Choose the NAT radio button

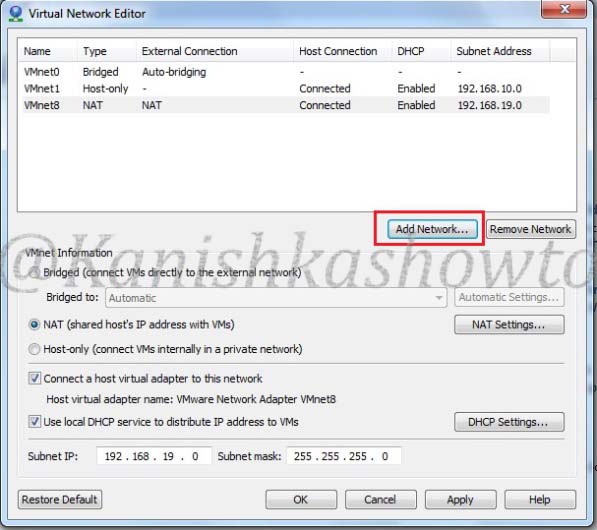34,325
